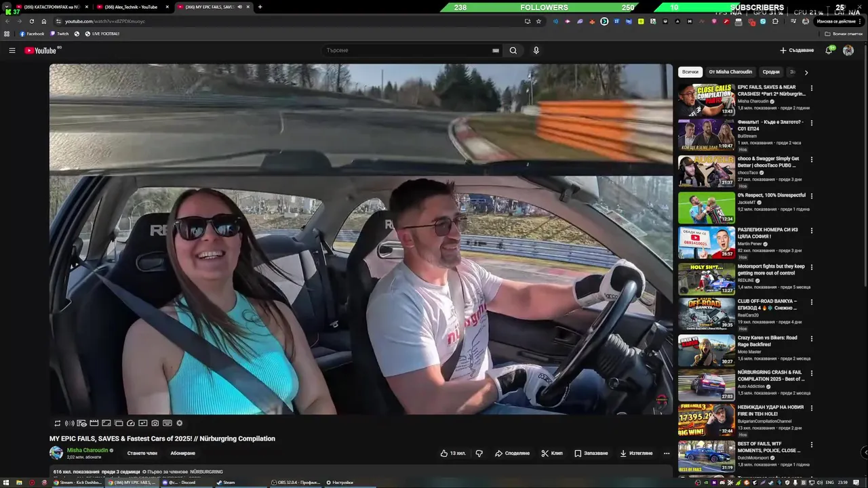Open keyboard shortcuts icon below the player

(167, 423)
